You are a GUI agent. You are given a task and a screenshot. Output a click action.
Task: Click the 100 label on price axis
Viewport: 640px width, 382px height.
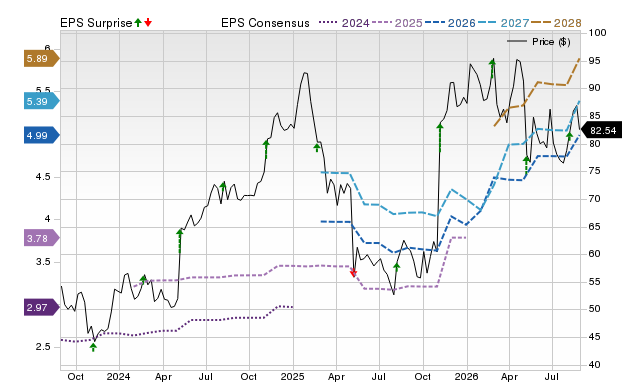coord(598,33)
